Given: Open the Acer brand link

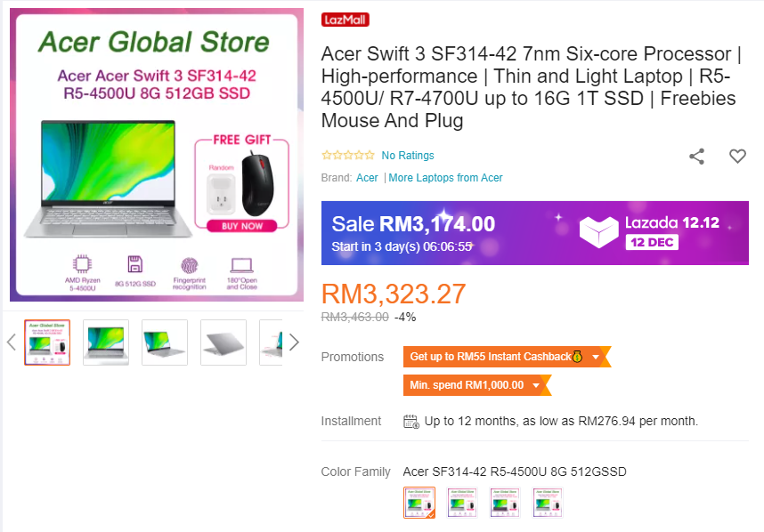Looking at the screenshot, I should click(x=367, y=178).
